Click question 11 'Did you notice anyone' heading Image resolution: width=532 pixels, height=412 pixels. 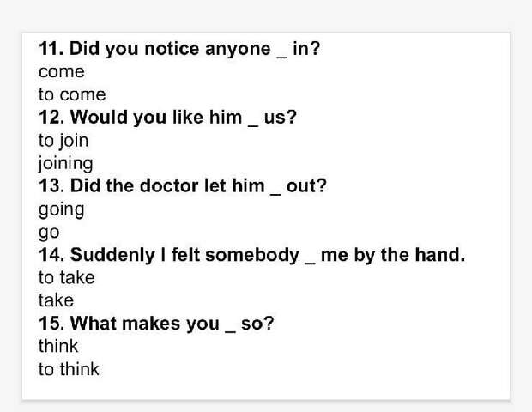pyautogui.click(x=179, y=49)
